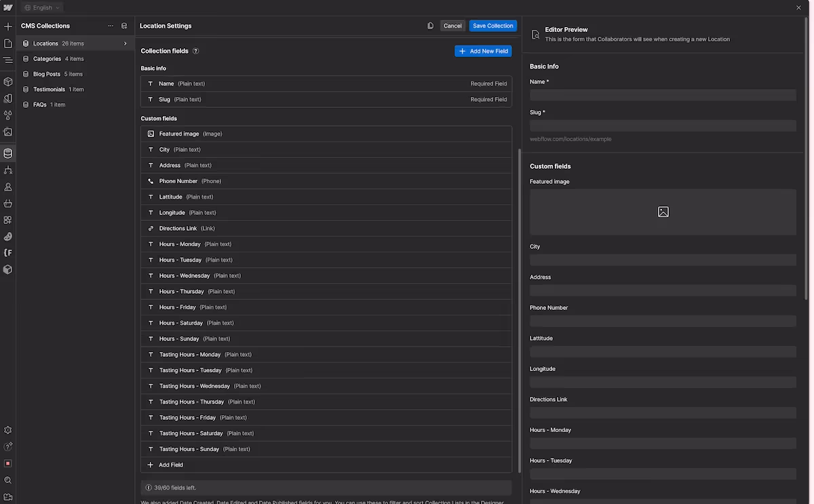Click the preview Name input field
The width and height of the screenshot is (814, 504).
[663, 95]
